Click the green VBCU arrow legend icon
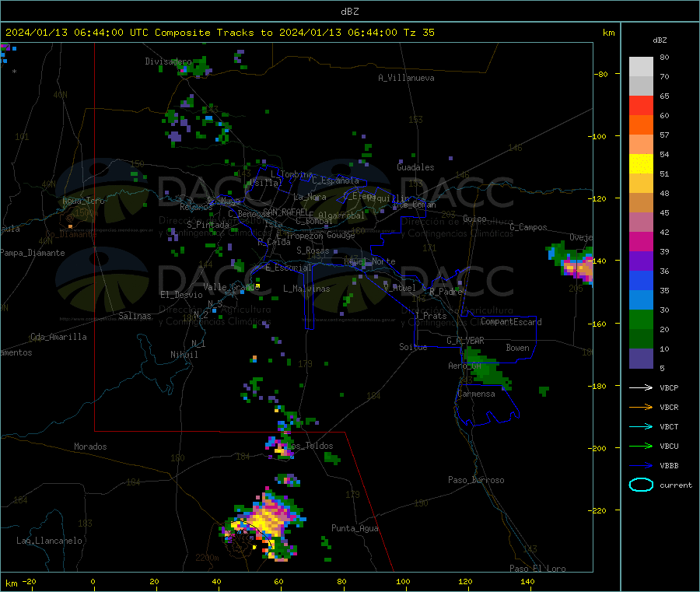 (641, 446)
